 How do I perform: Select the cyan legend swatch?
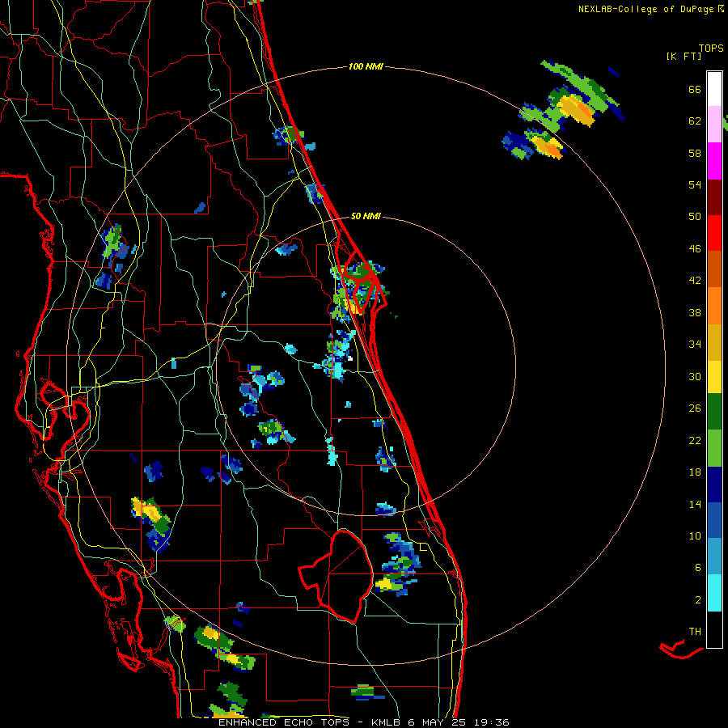[x=714, y=593]
